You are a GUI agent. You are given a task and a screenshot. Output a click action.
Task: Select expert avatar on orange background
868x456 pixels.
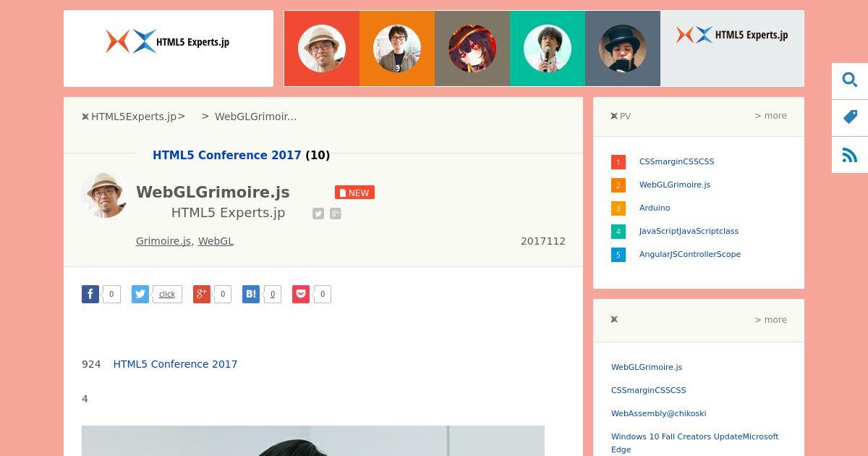point(397,48)
